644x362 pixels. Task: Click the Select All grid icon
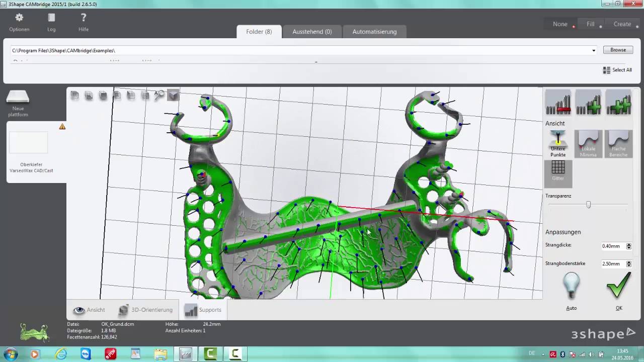click(607, 70)
